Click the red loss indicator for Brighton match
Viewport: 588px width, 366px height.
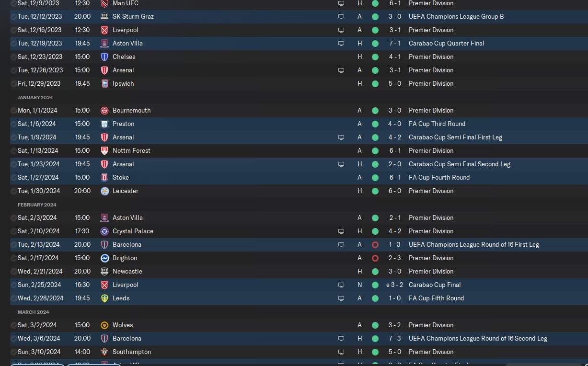[375, 258]
